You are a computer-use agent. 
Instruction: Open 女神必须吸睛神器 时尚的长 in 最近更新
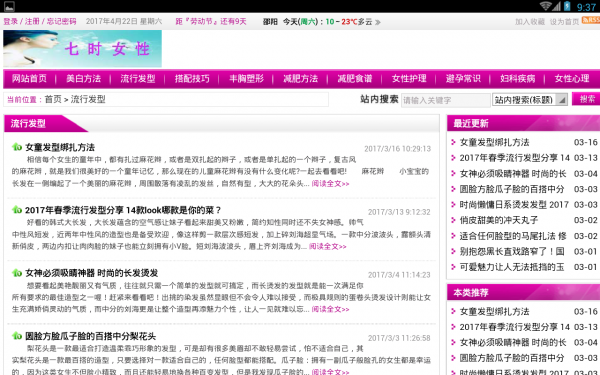tap(513, 174)
